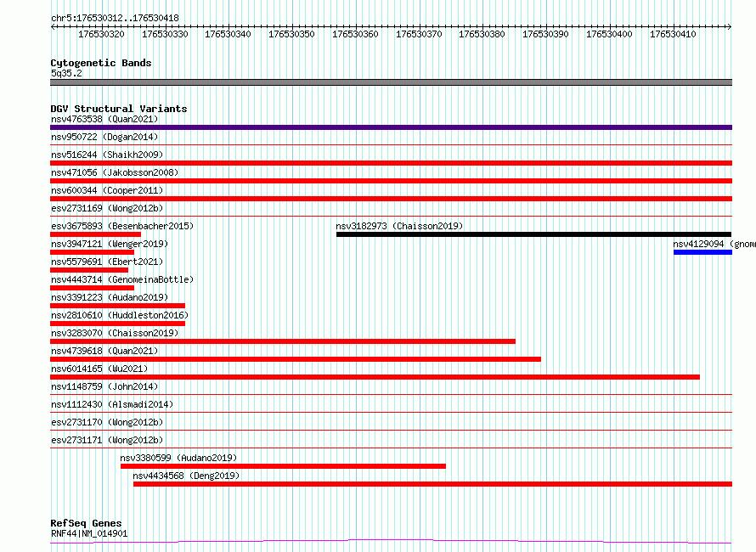
Task: Click the nsv471056 (Jakobsson2008) label
Action: 115,172
